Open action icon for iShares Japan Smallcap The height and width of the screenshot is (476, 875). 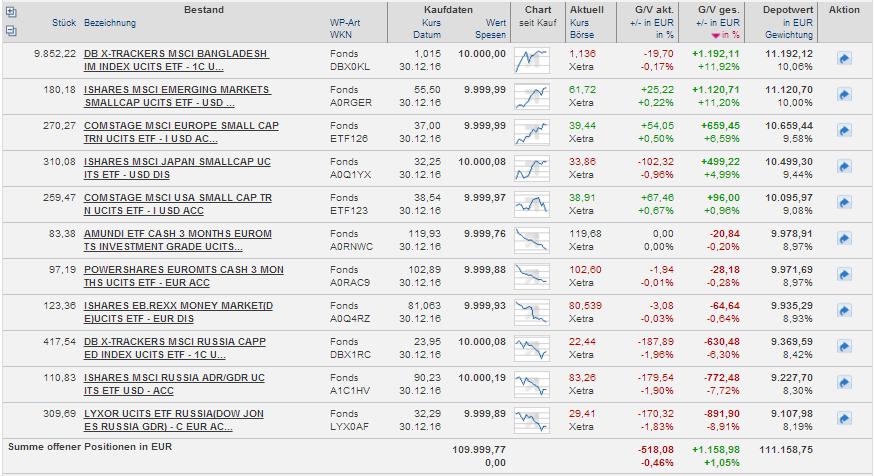coord(843,168)
